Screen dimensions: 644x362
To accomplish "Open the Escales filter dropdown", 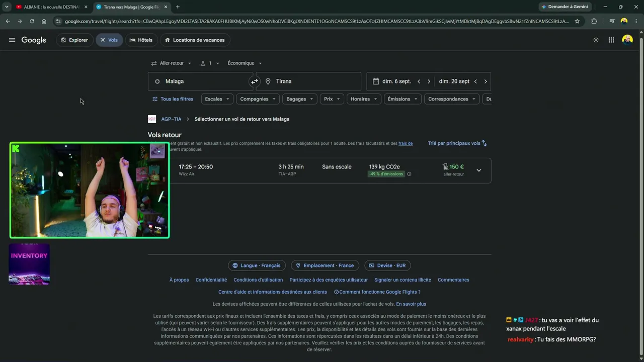I will click(217, 99).
